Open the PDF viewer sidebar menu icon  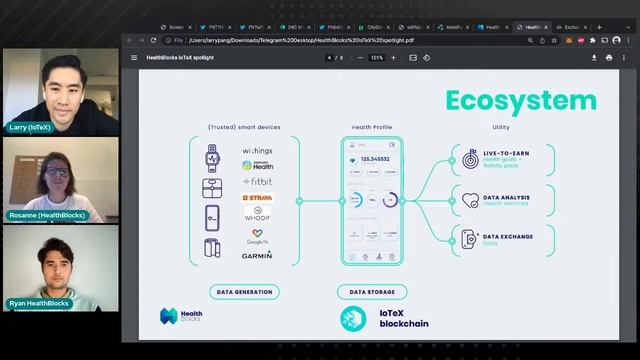pos(134,58)
